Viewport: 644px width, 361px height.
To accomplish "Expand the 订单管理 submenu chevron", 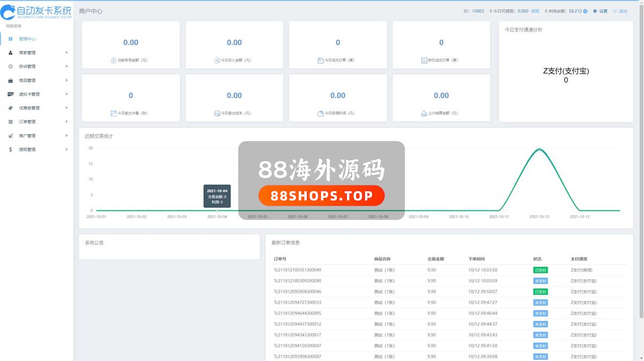I will (67, 122).
